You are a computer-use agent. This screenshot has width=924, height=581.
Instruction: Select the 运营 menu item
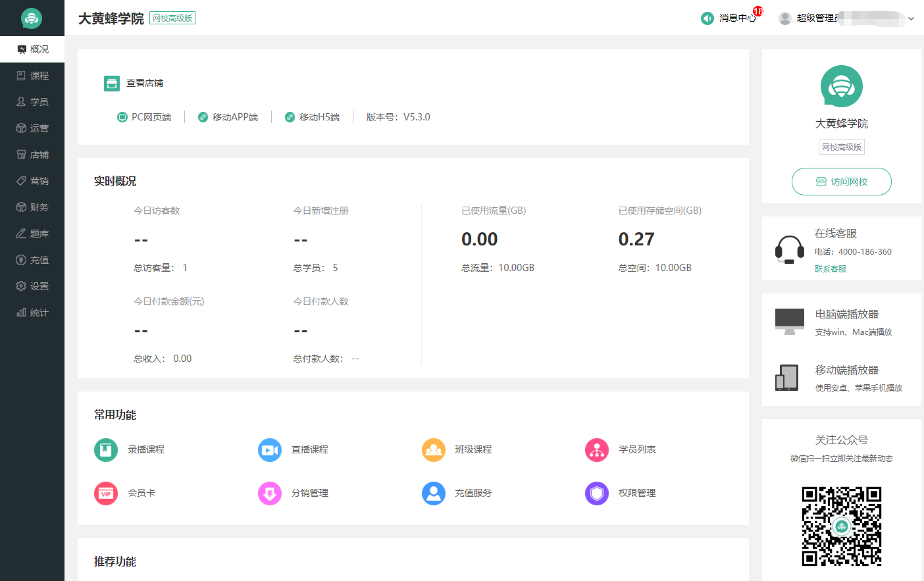[x=32, y=128]
